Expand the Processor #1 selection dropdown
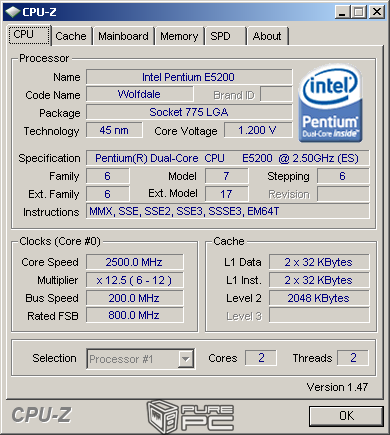 185,359
